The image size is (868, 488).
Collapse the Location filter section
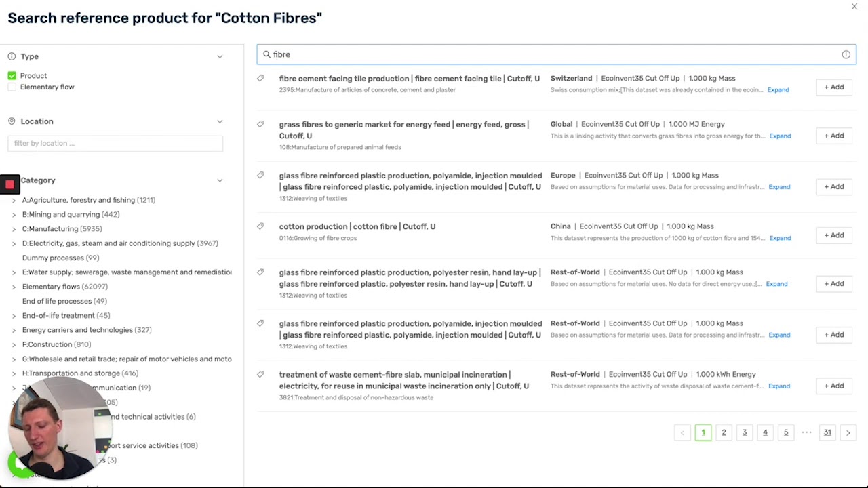click(220, 121)
